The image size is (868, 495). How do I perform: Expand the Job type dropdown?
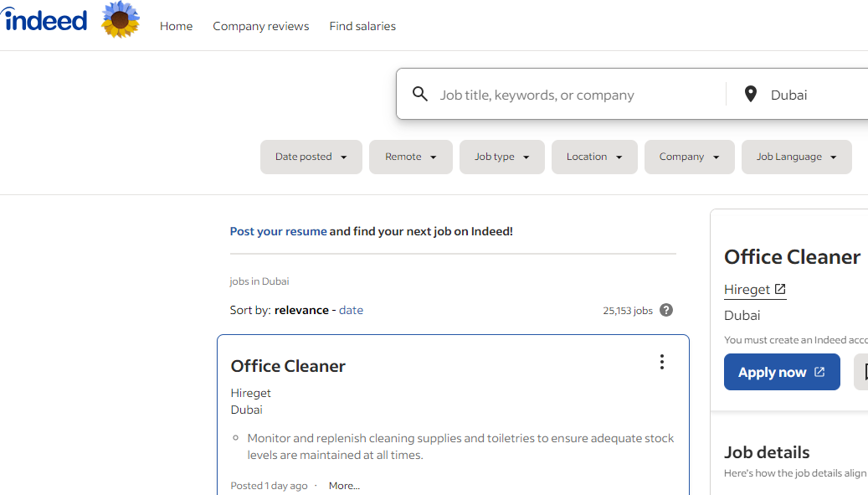pos(501,157)
